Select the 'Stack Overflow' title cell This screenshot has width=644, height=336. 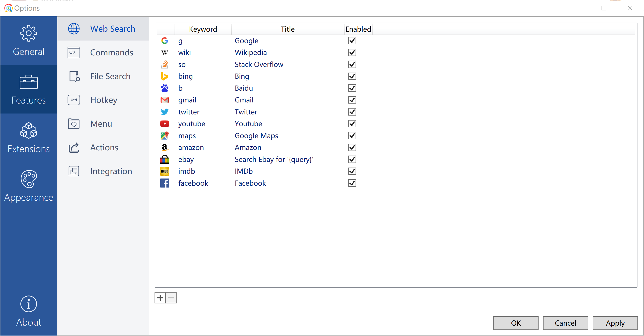pyautogui.click(x=259, y=64)
